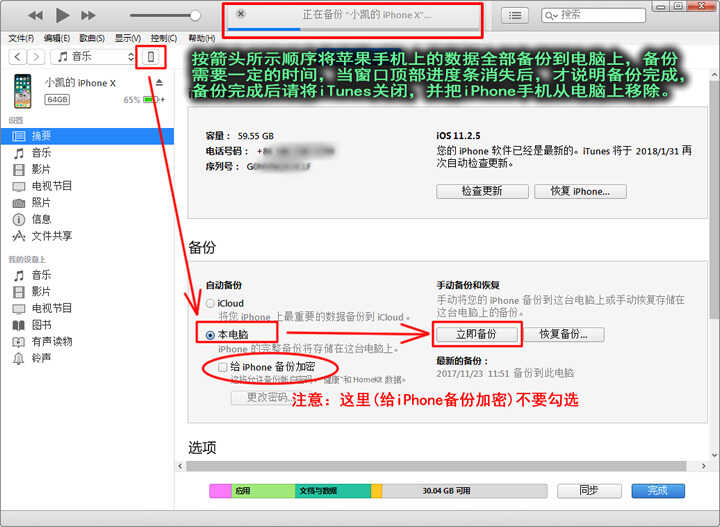Click the 30.04 GB 可用 storage text
Image resolution: width=720 pixels, height=527 pixels.
(x=446, y=491)
